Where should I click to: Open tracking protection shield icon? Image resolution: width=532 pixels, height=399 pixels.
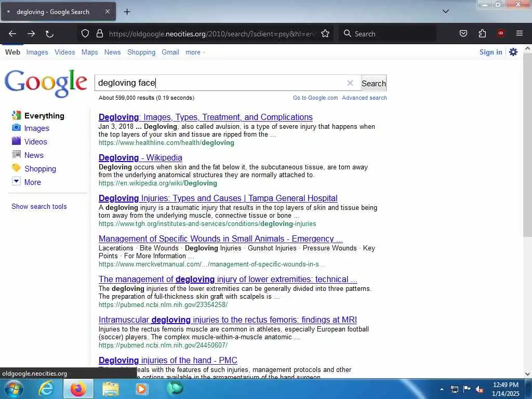point(85,33)
